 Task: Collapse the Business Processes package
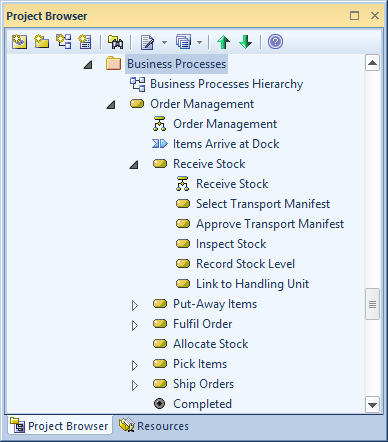tap(88, 65)
